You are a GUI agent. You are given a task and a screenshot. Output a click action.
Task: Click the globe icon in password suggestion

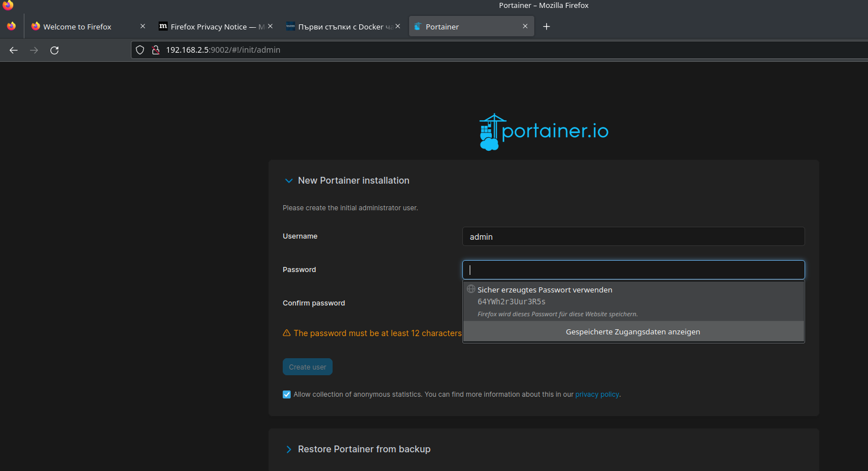click(x=471, y=289)
